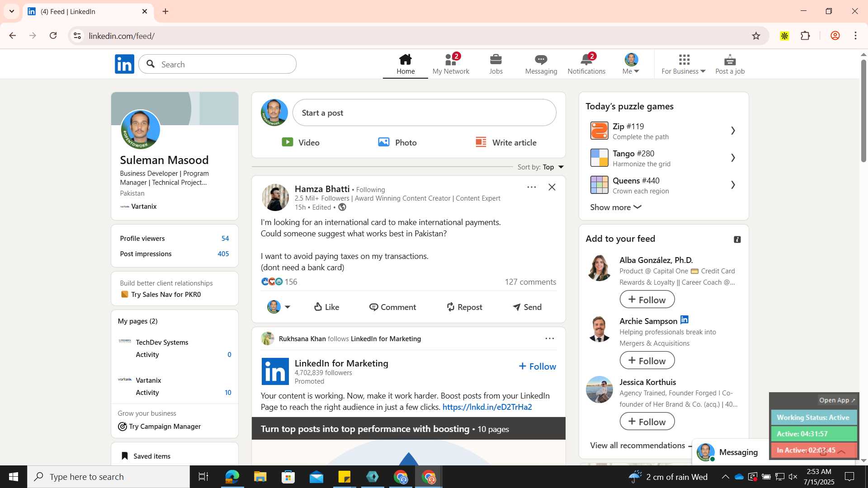Open the options on the LinkedIn for Marketing post
Screen dimensions: 868x488
pos(549,338)
